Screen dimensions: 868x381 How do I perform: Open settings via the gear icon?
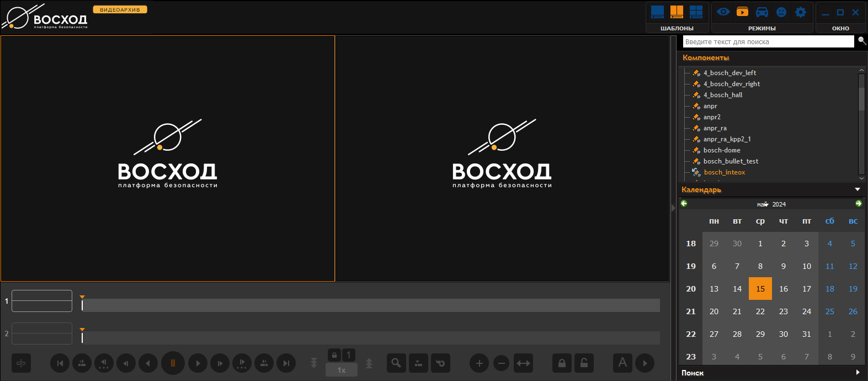point(801,12)
